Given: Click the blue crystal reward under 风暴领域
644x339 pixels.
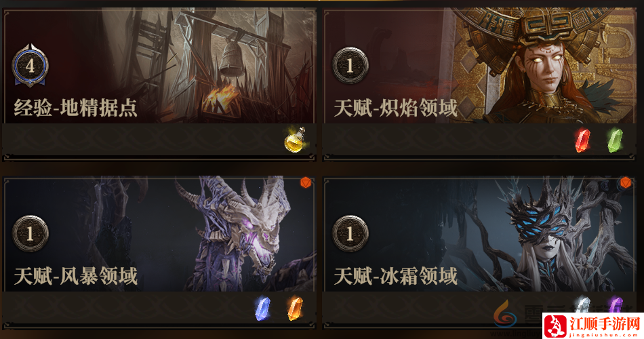Looking at the screenshot, I should (x=262, y=308).
